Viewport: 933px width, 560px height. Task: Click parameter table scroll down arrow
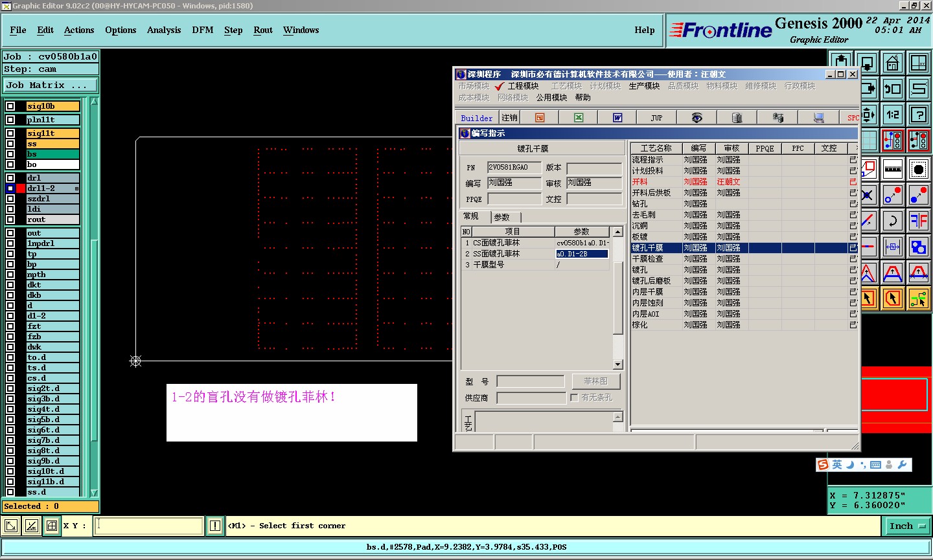617,364
